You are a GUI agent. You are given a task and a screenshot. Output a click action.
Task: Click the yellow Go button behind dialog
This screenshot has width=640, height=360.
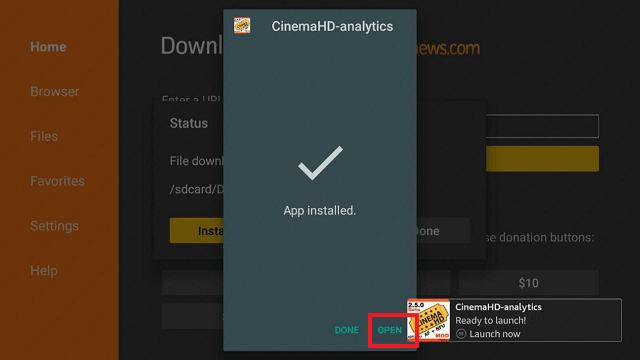(x=542, y=159)
